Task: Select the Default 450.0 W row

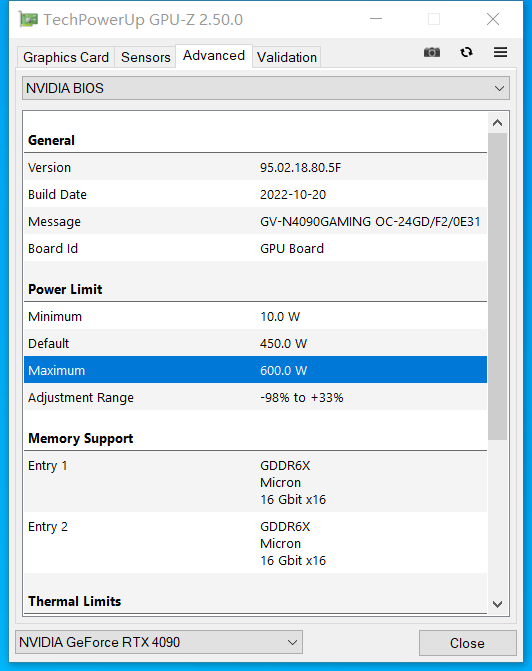Action: [x=256, y=343]
